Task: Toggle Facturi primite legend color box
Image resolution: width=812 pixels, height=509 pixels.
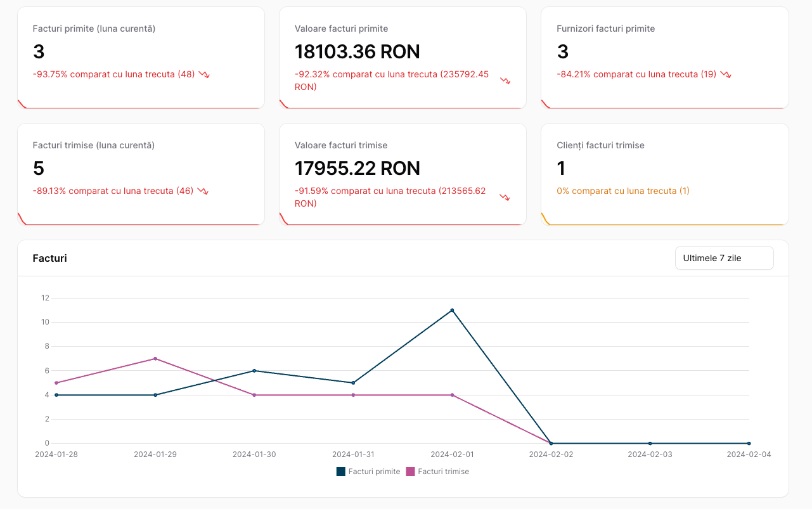Action: (x=341, y=472)
